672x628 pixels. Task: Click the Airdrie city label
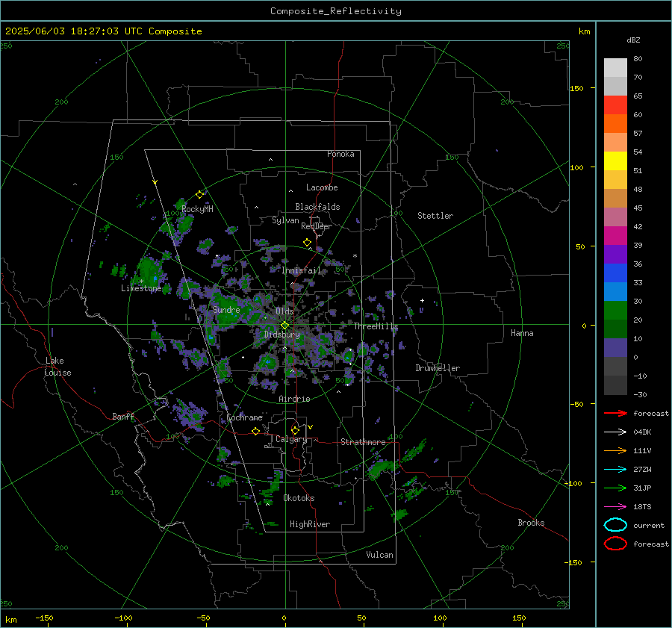(294, 399)
